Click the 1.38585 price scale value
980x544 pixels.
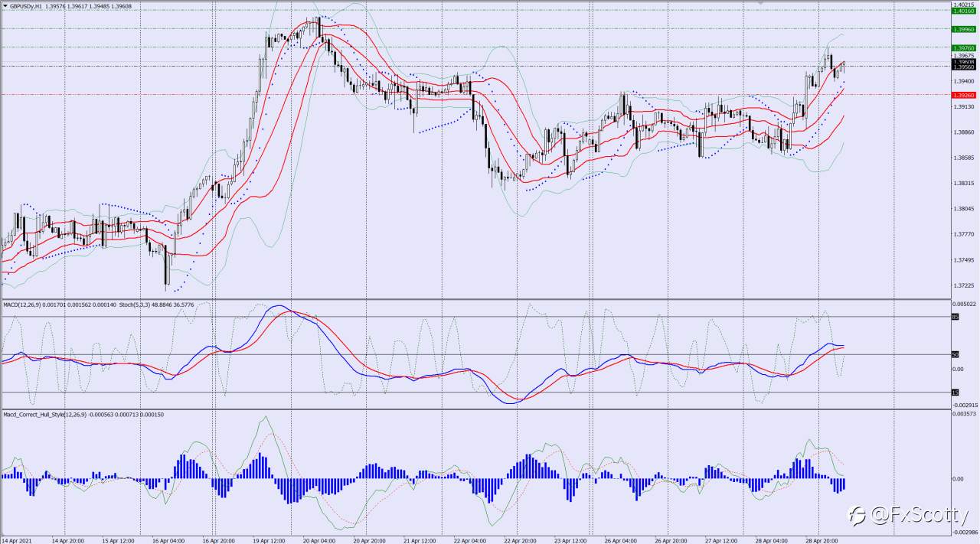coord(963,158)
